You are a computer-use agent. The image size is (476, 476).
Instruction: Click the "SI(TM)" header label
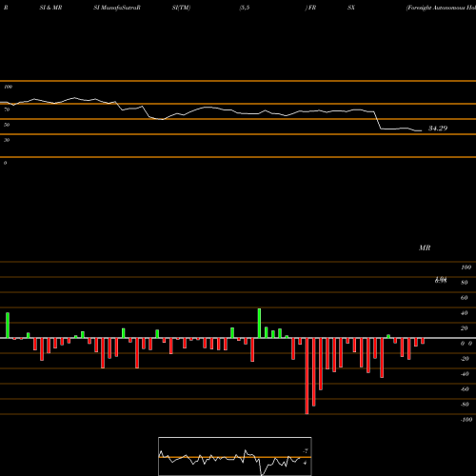181,8
